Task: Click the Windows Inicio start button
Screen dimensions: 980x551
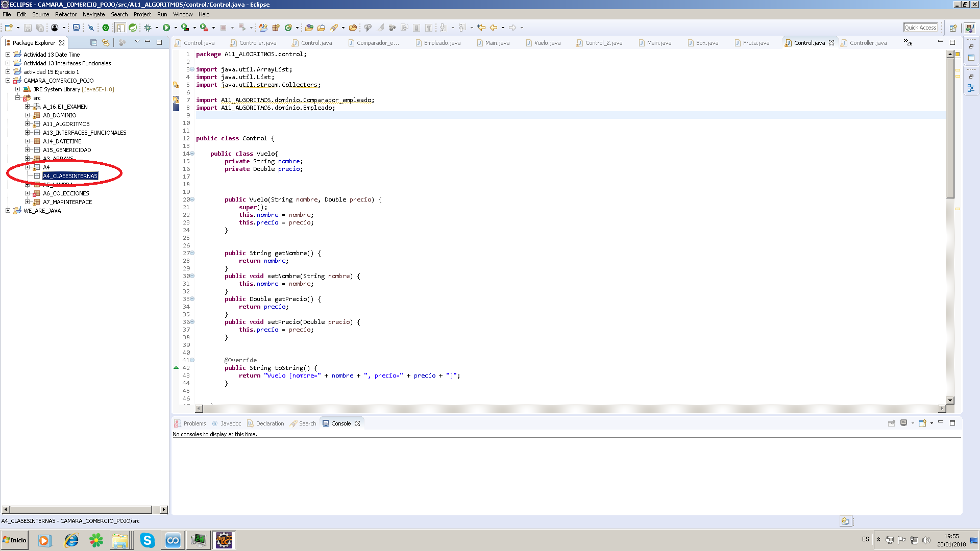Action: pyautogui.click(x=15, y=540)
